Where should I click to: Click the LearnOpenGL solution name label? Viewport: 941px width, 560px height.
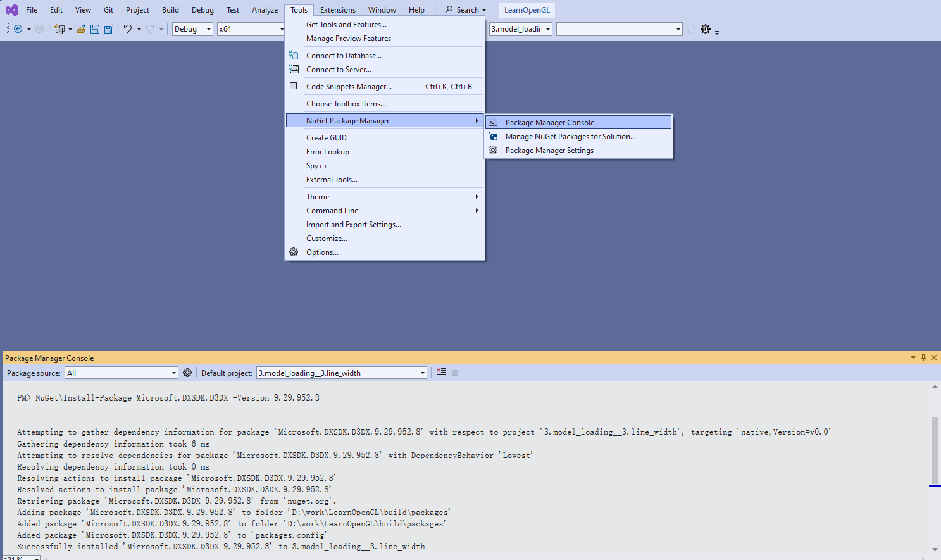[x=527, y=9]
